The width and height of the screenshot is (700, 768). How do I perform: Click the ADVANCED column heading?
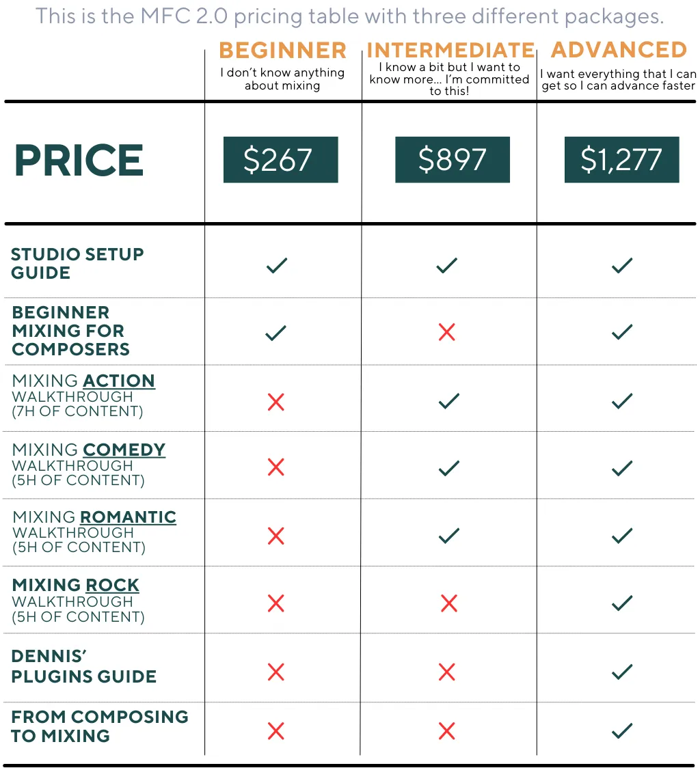point(619,49)
